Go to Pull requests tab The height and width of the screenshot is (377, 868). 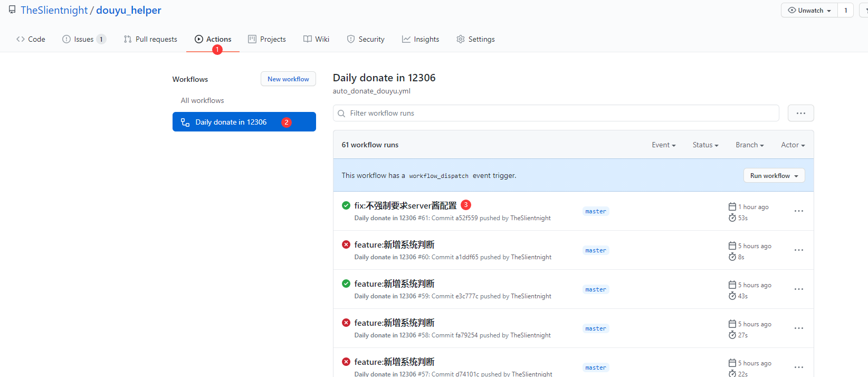coord(150,39)
